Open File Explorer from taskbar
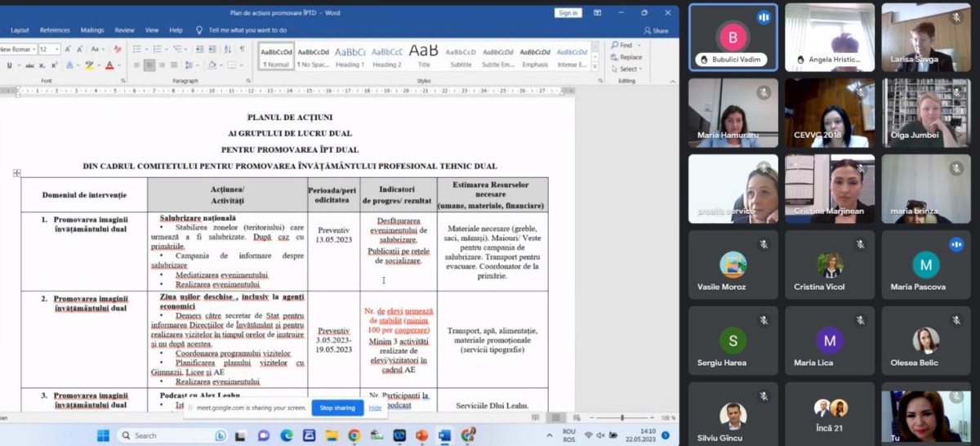 point(332,435)
